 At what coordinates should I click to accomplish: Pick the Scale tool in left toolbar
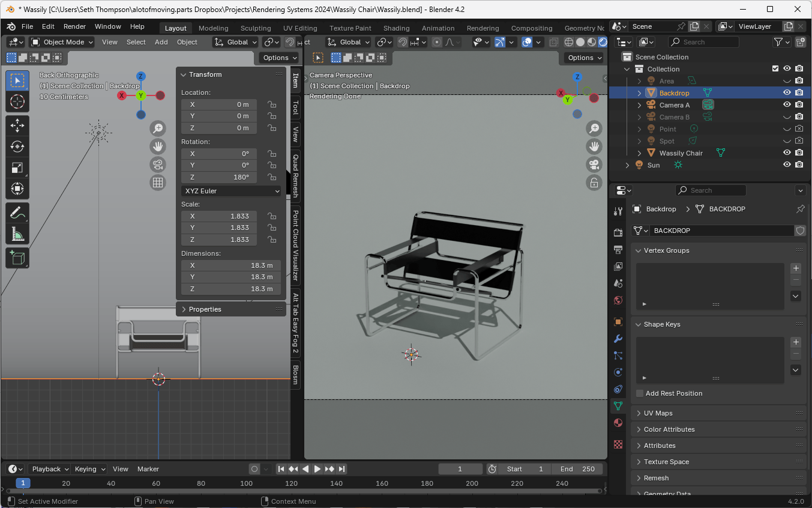click(x=17, y=168)
